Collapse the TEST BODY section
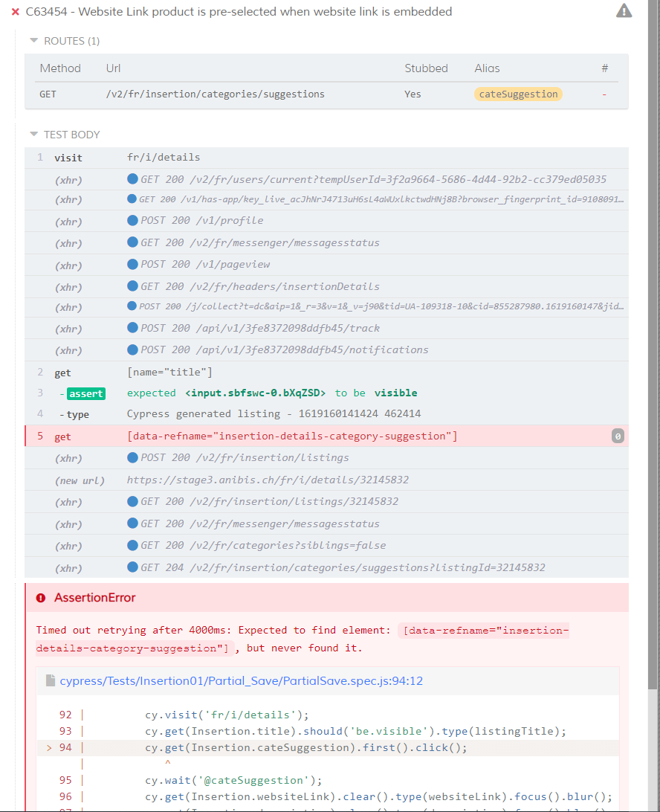The height and width of the screenshot is (812, 660). (33, 135)
